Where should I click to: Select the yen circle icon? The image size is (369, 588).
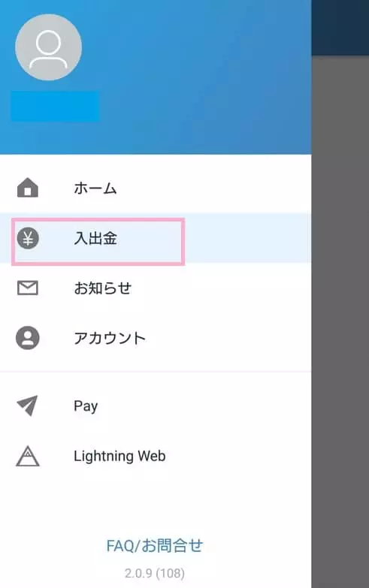28,238
